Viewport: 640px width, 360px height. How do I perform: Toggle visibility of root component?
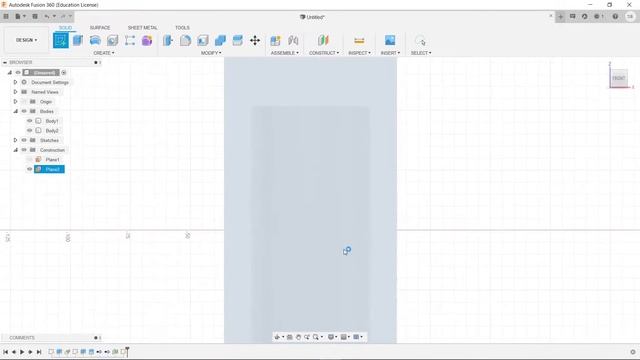click(x=18, y=72)
